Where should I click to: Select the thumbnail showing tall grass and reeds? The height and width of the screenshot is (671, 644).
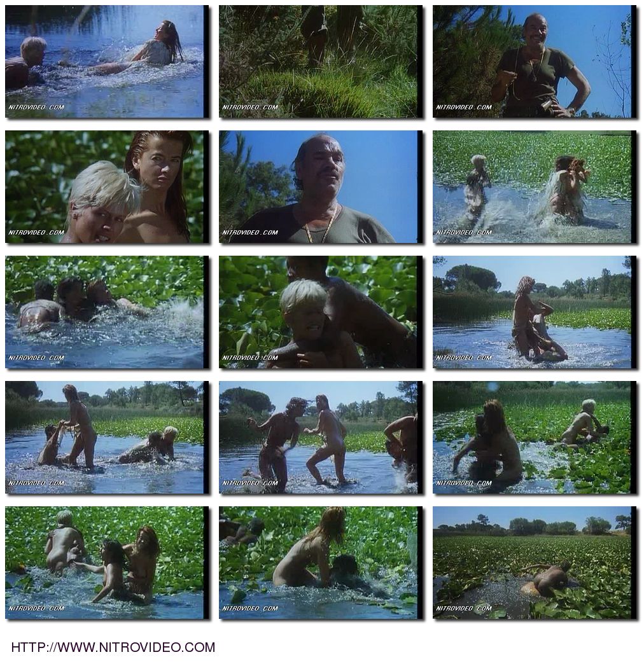(x=318, y=62)
